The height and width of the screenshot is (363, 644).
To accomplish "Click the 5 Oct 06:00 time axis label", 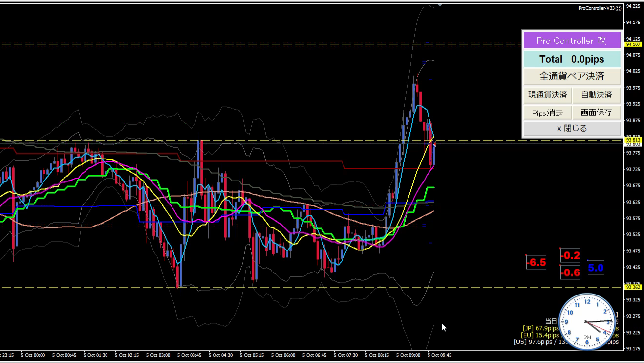I will click(x=283, y=355).
